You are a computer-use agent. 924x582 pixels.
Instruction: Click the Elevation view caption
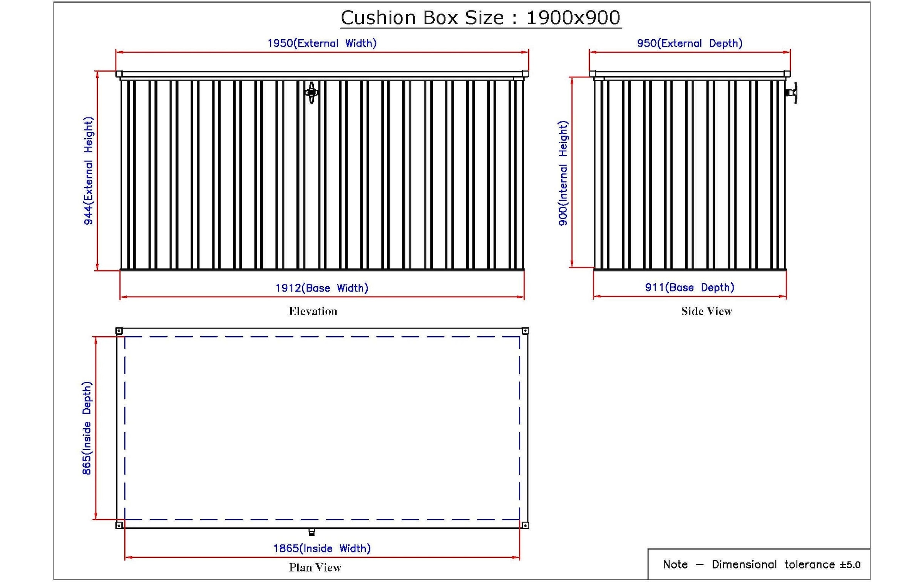click(313, 311)
